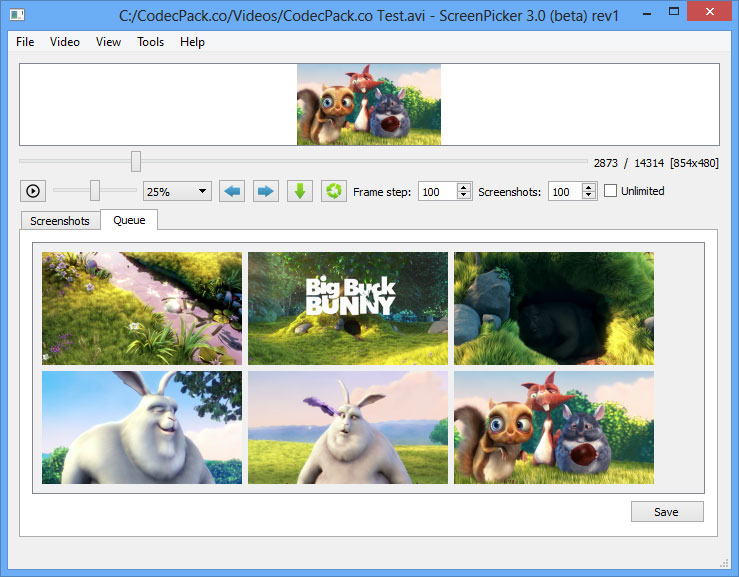Viewport: 739px width, 577px height.
Task: Click the ScreenPicker app icon in the title bar
Action: (17, 15)
